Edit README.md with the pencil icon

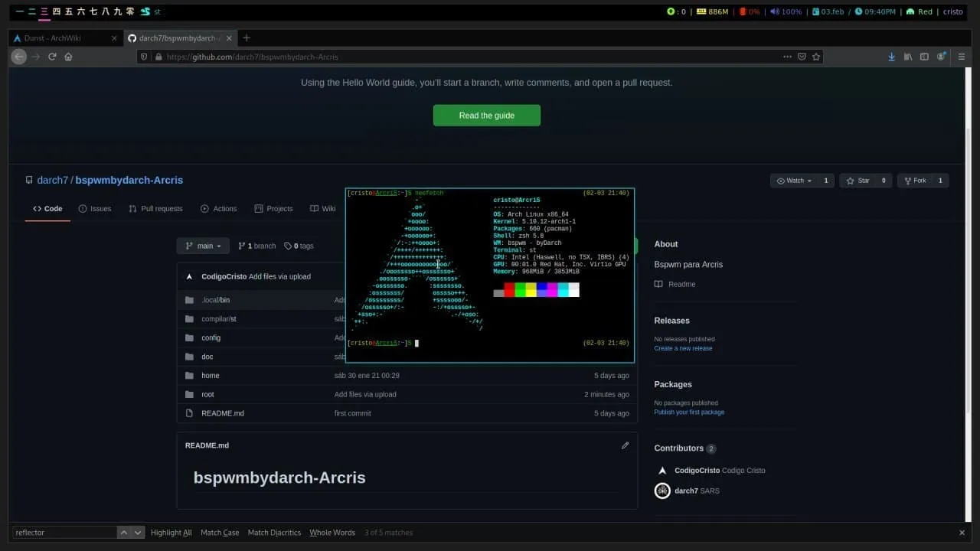625,445
